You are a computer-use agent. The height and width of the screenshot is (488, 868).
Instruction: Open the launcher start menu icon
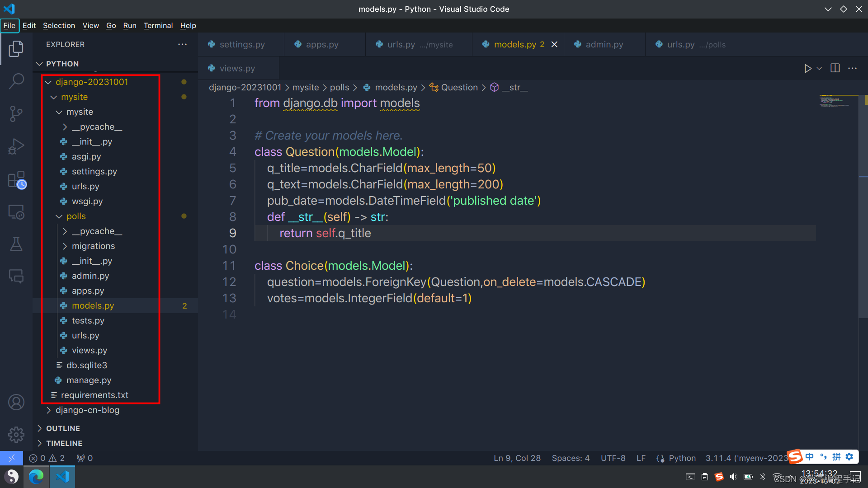(x=12, y=477)
